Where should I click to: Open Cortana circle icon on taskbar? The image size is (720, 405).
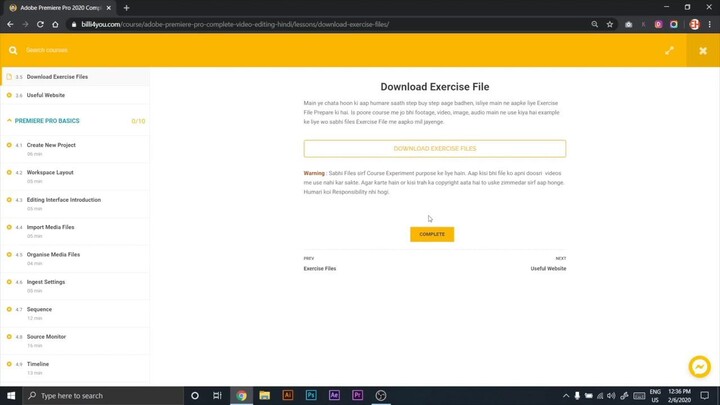click(x=195, y=395)
